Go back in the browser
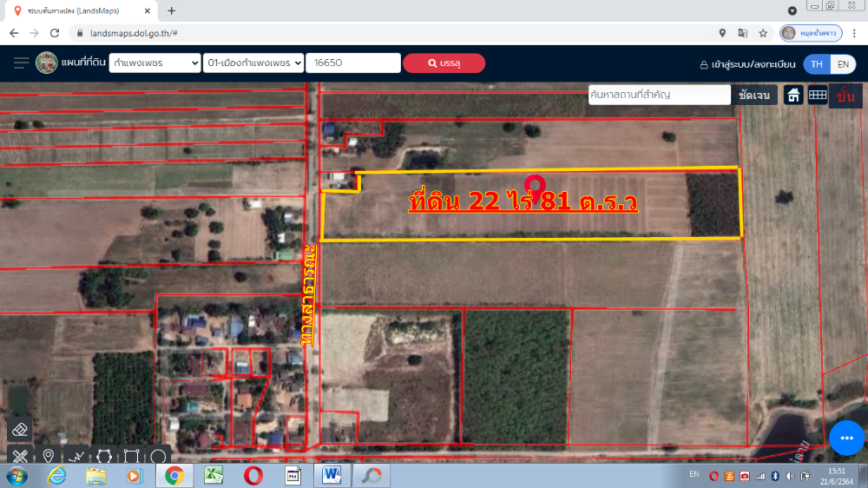This screenshot has width=868, height=488. 14,33
